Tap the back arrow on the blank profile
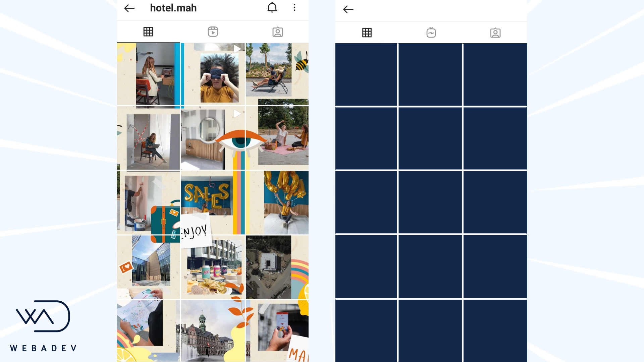 [348, 9]
